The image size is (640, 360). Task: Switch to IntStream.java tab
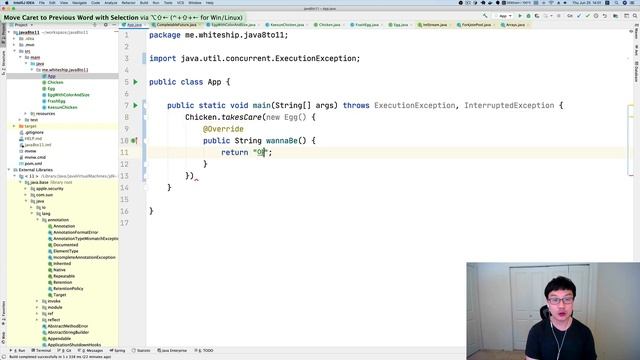pos(435,25)
